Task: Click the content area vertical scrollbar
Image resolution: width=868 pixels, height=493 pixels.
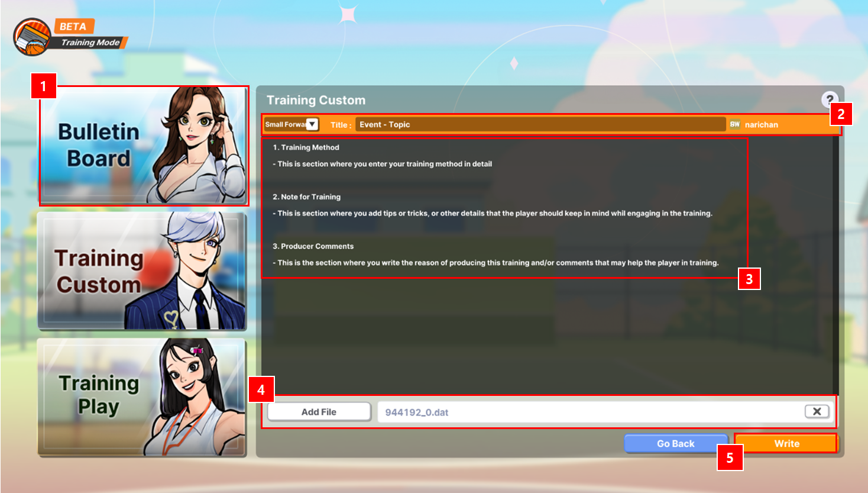Action: click(835, 265)
